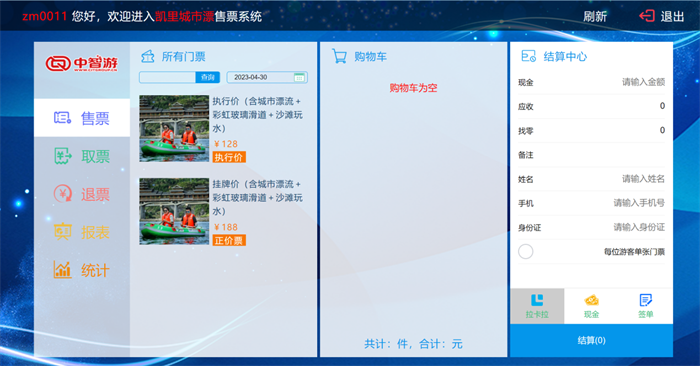
Task: Select the 取票 ticket pickup icon
Action: tap(62, 156)
